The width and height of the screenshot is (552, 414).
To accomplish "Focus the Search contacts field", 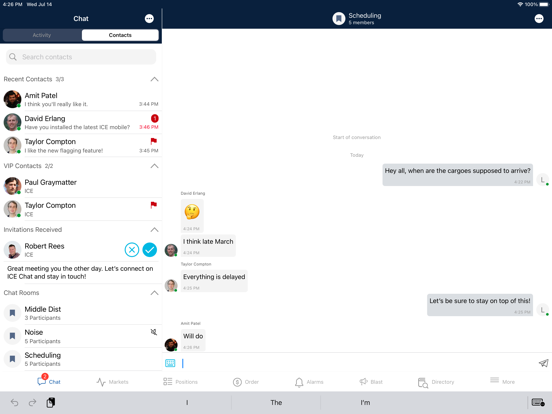I will [81, 57].
